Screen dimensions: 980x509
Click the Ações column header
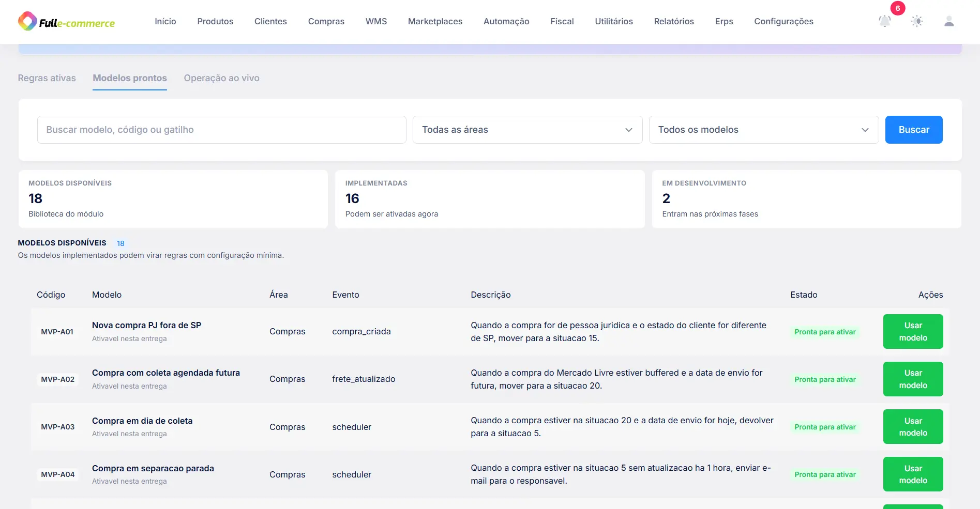(930, 295)
